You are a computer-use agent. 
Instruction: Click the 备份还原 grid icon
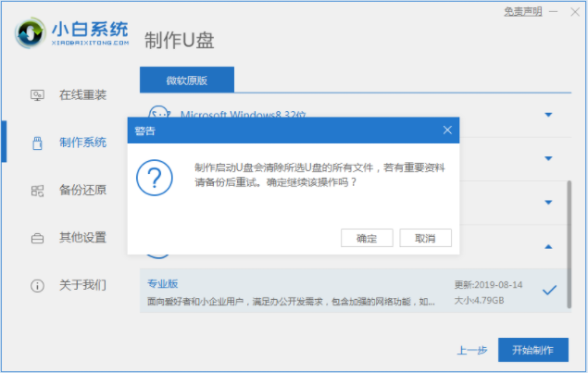pyautogui.click(x=38, y=191)
